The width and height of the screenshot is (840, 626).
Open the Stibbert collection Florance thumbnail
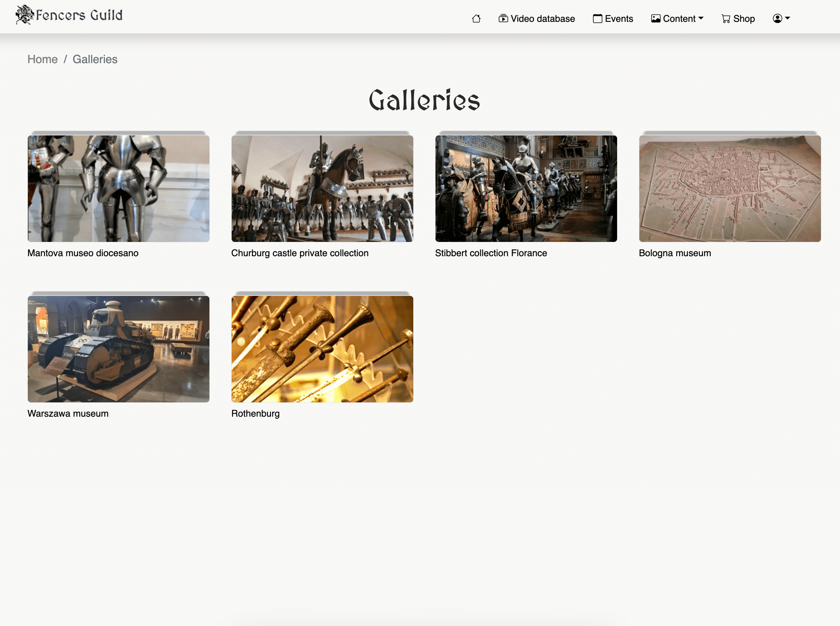click(x=526, y=188)
